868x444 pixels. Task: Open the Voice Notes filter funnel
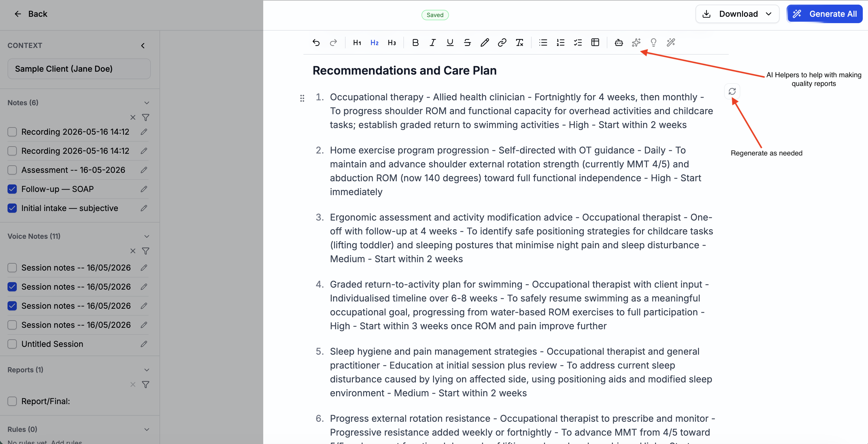tap(146, 251)
